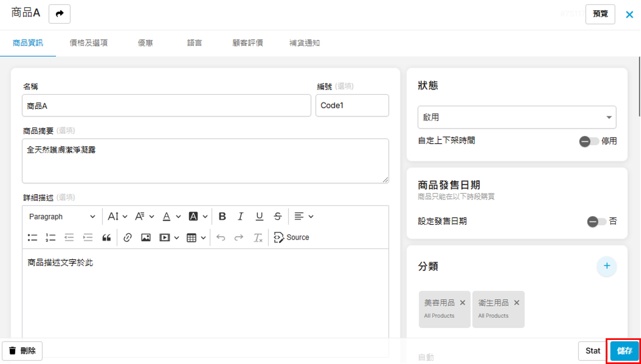Expand the Paragraph heading dropdown
This screenshot has width=641, height=364.
point(62,216)
